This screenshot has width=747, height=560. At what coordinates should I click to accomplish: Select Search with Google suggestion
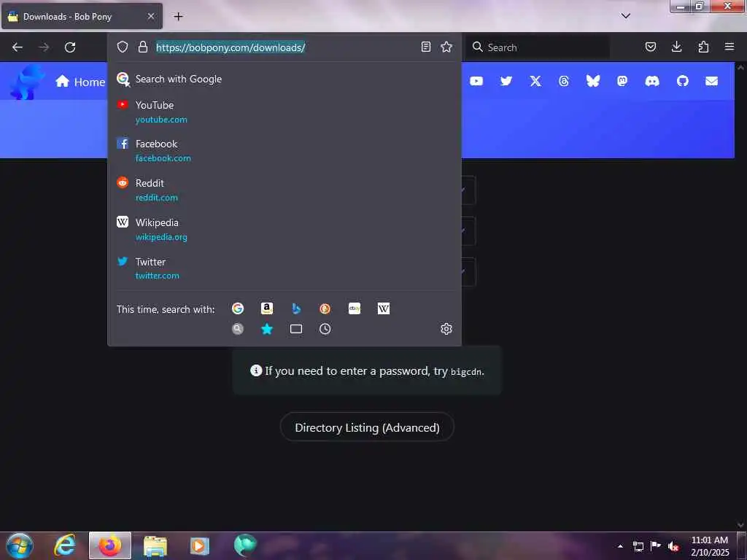tap(285, 79)
